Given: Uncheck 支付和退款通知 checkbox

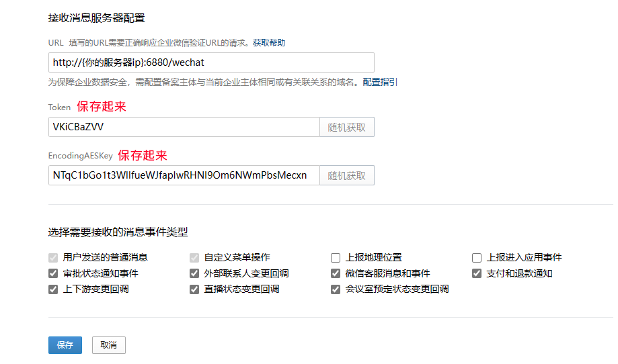Looking at the screenshot, I should pos(477,273).
